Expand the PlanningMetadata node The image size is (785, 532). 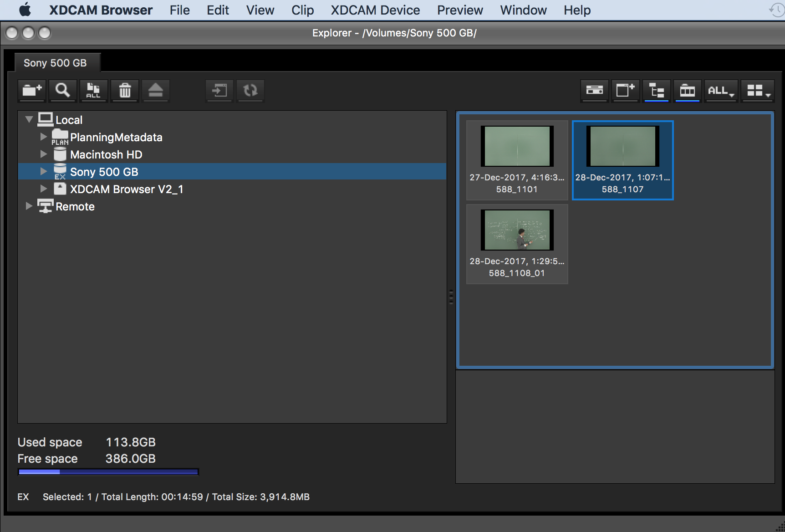pyautogui.click(x=44, y=137)
